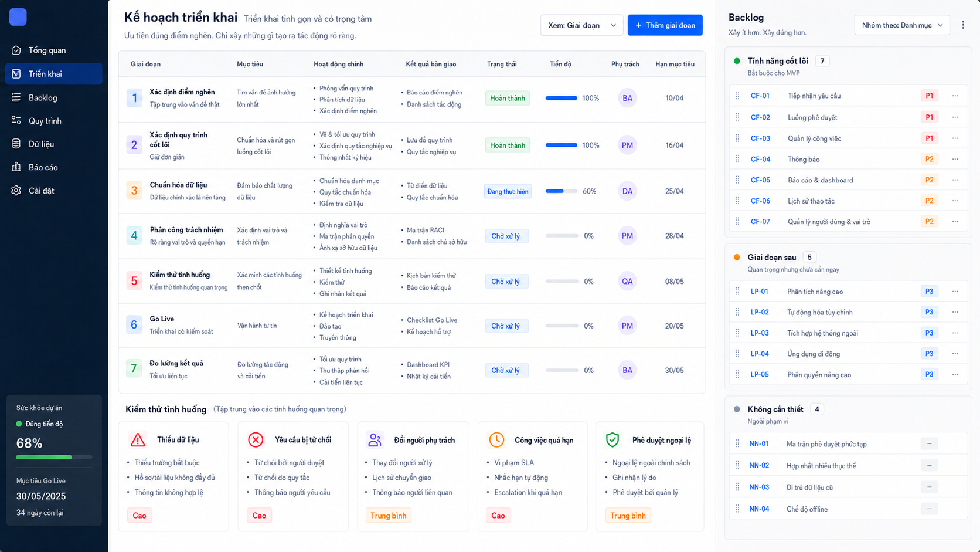Click the Công việc quá hạn clock icon
This screenshot has width=980, height=552.
click(496, 439)
